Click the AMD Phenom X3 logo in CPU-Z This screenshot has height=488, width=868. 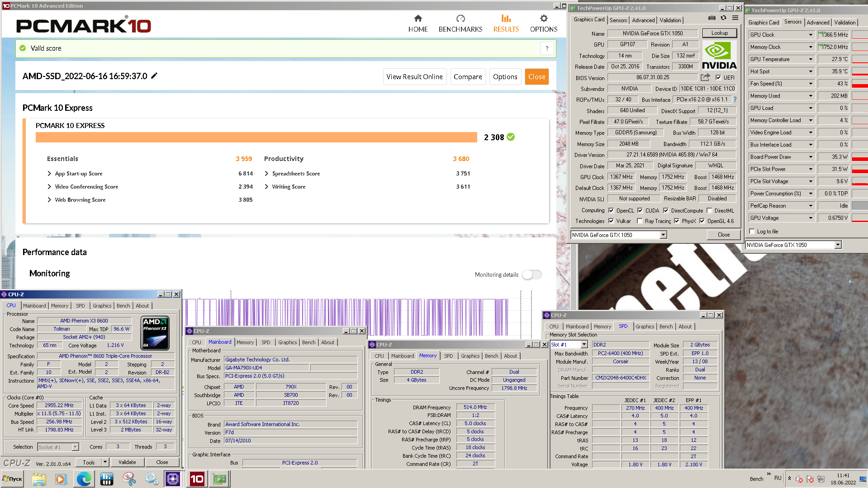click(x=155, y=333)
